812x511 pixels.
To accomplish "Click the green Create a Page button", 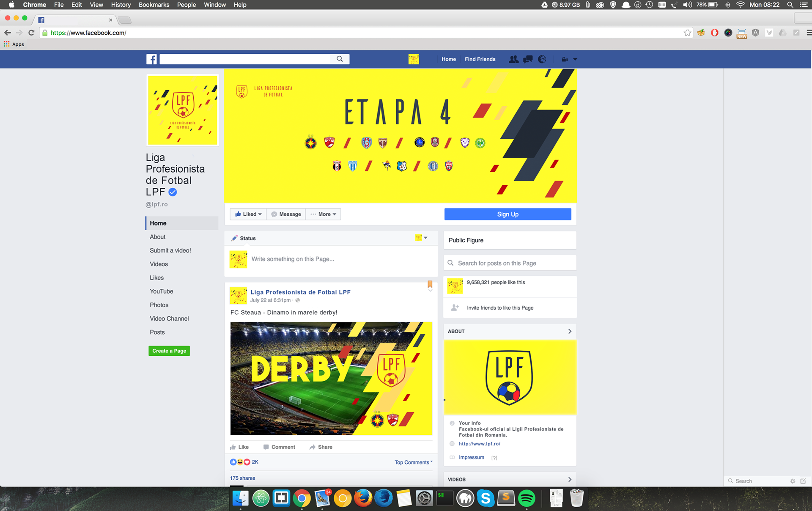I will click(x=169, y=351).
